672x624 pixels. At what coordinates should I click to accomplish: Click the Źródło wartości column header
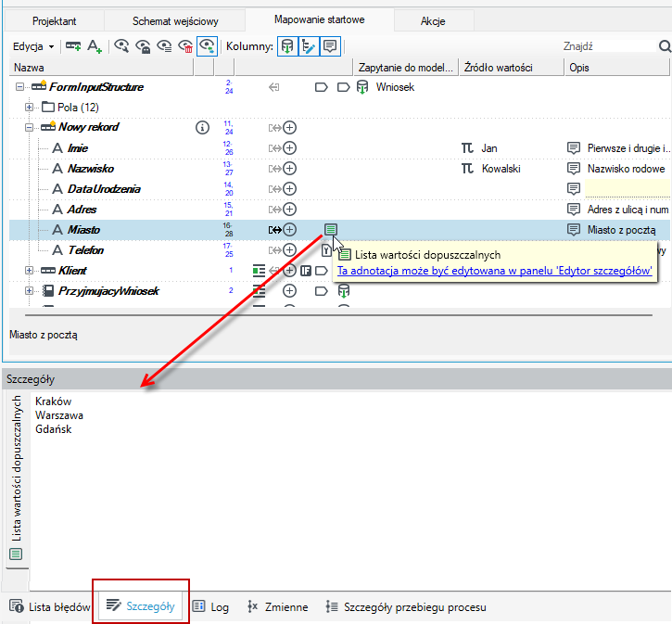point(512,68)
